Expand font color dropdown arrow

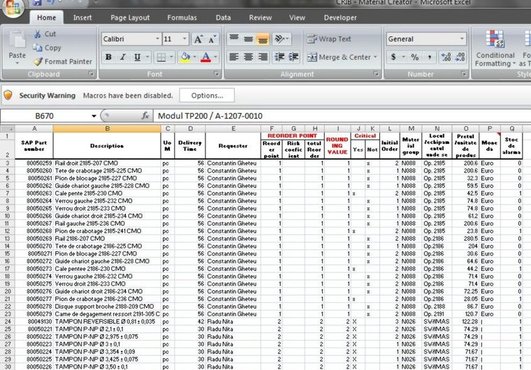215,57
